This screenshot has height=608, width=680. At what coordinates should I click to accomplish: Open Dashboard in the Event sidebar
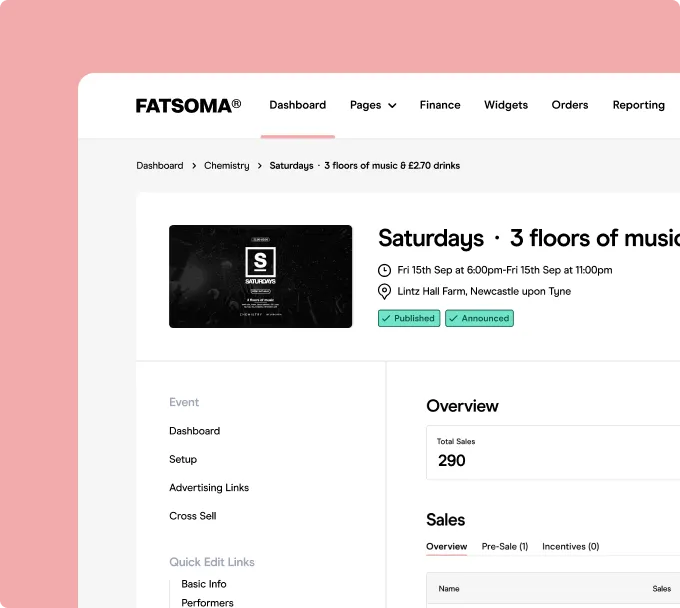[194, 431]
